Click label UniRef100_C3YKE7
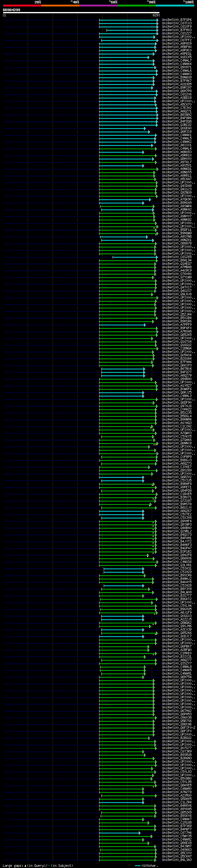The width and height of the screenshot is (197, 868). pos(177,467)
